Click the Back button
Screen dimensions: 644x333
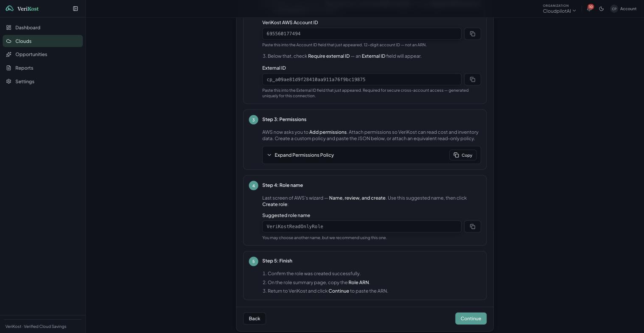coord(255,319)
